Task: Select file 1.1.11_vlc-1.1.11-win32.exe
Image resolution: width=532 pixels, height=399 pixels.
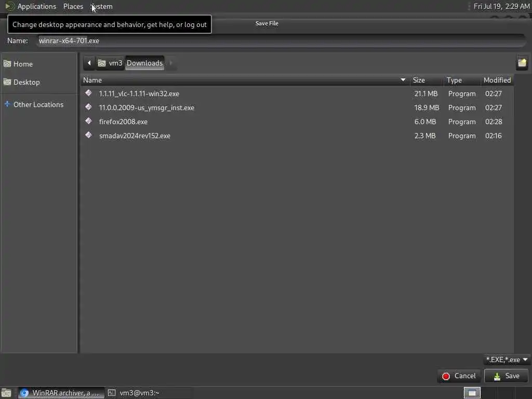Action: (x=297, y=94)
